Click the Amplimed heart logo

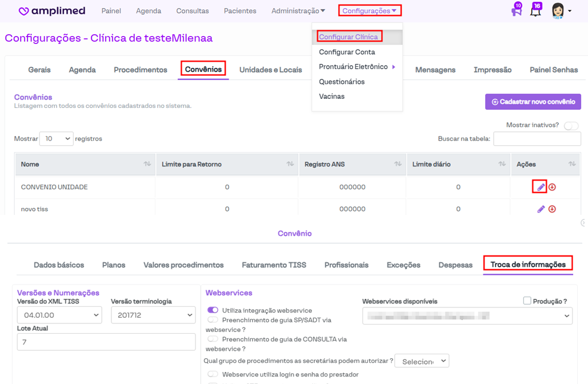pos(24,11)
